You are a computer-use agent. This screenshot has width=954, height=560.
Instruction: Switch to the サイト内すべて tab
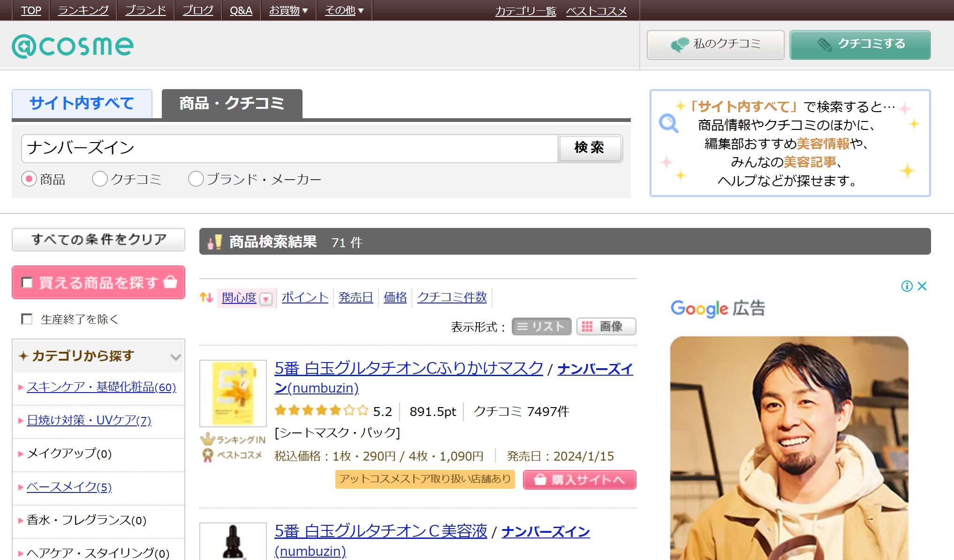tap(82, 103)
